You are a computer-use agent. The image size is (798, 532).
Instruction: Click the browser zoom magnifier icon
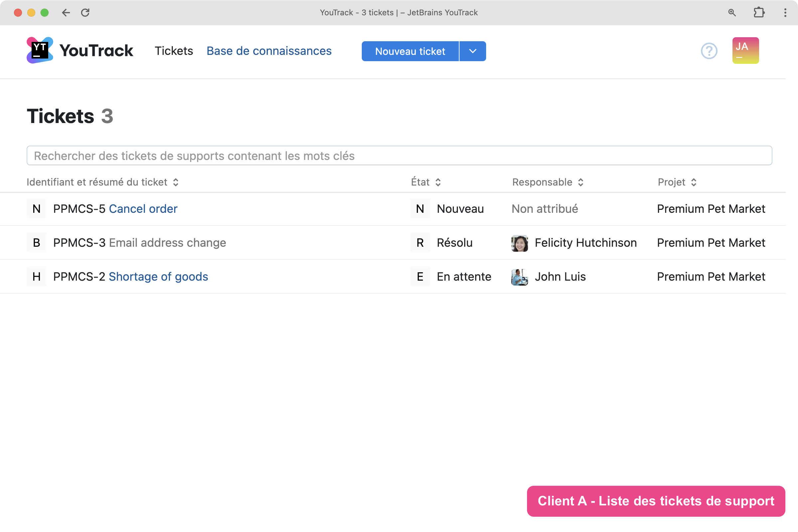(732, 13)
